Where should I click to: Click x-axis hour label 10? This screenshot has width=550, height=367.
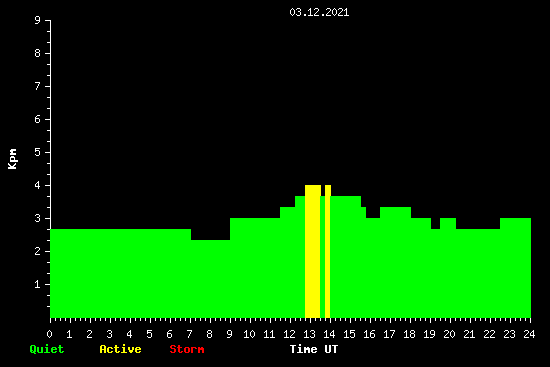[x=249, y=334]
